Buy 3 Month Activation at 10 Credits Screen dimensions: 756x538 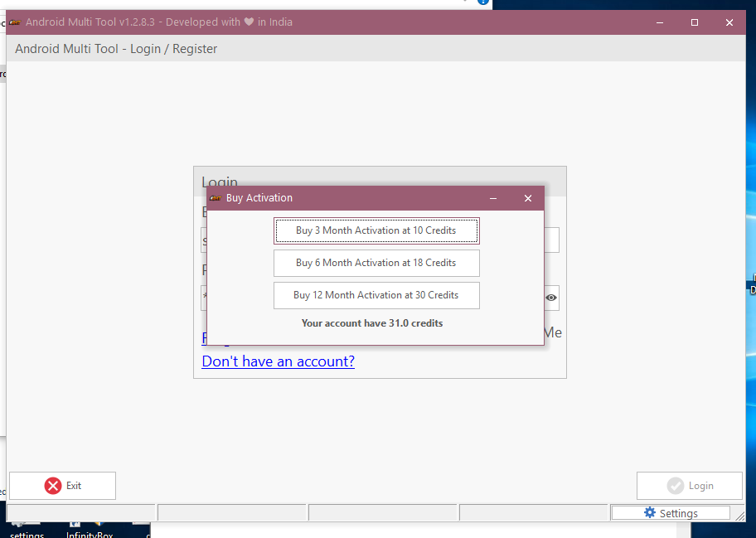[x=376, y=230]
